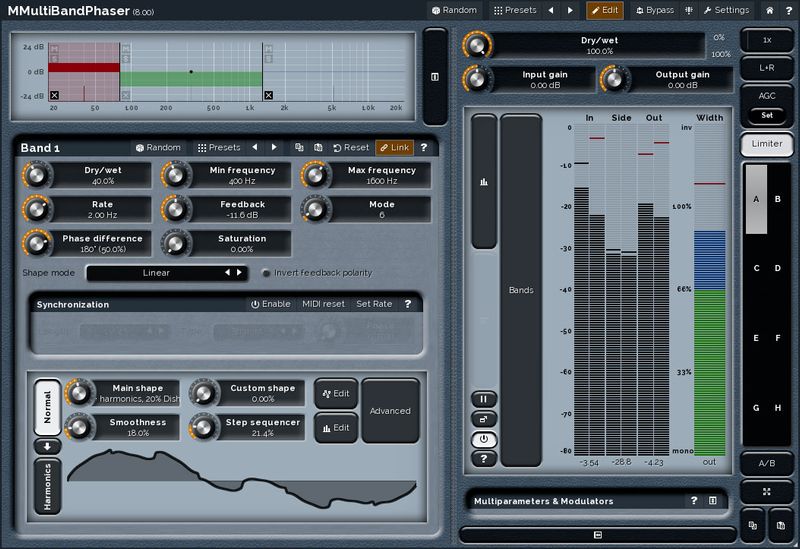
Task: Open the global Presets browser
Action: [515, 10]
